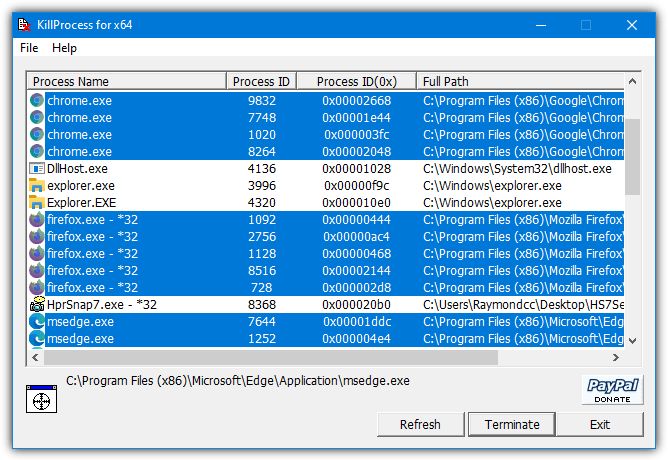The width and height of the screenshot is (668, 460).
Task: Close the KillProcess window
Action: pos(632,25)
